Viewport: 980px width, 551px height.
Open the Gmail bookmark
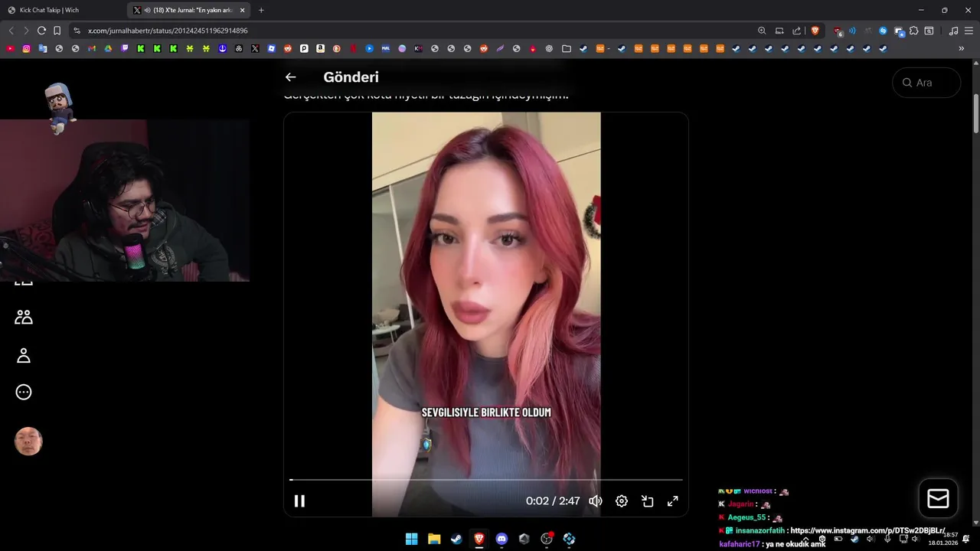click(x=91, y=48)
